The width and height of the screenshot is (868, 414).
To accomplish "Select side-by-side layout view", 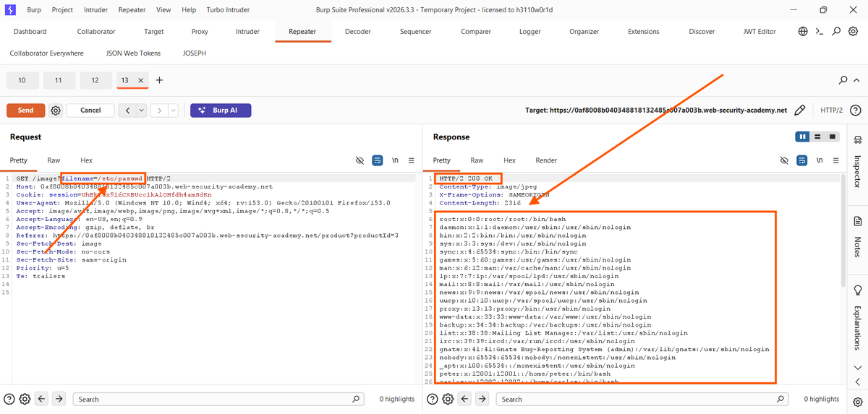I will coord(803,137).
